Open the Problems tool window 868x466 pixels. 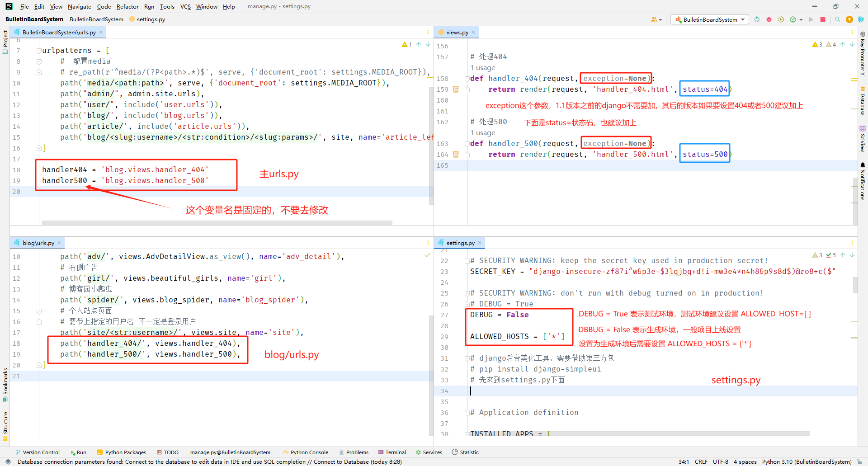click(x=354, y=452)
